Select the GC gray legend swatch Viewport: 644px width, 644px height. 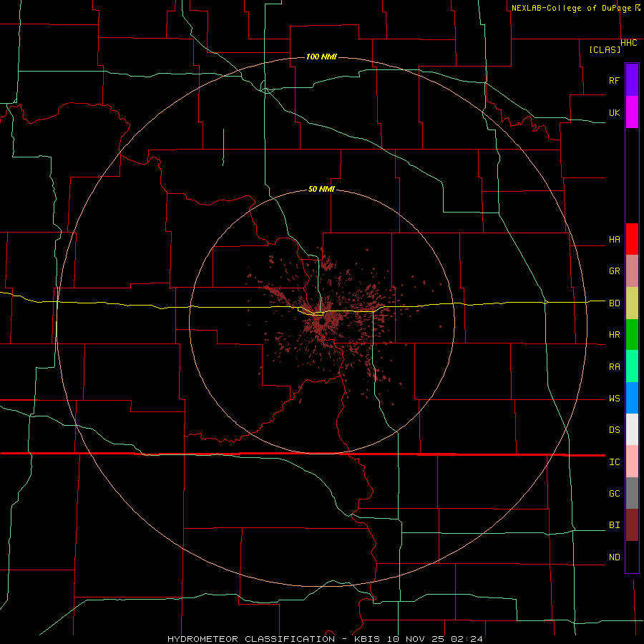click(632, 493)
